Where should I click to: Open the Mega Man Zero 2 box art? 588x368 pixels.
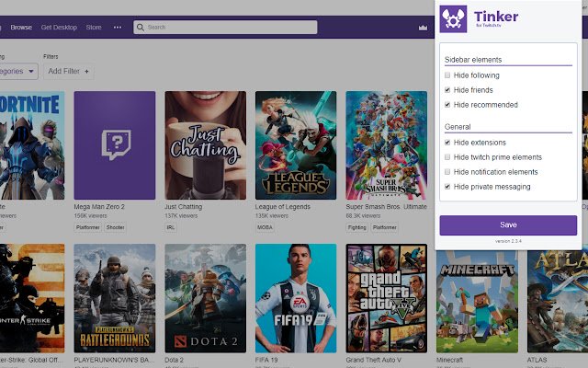point(114,145)
